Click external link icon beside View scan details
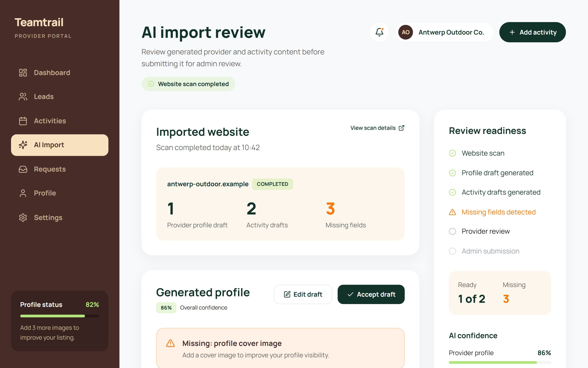Viewport: 588px width, 368px height. click(x=401, y=128)
